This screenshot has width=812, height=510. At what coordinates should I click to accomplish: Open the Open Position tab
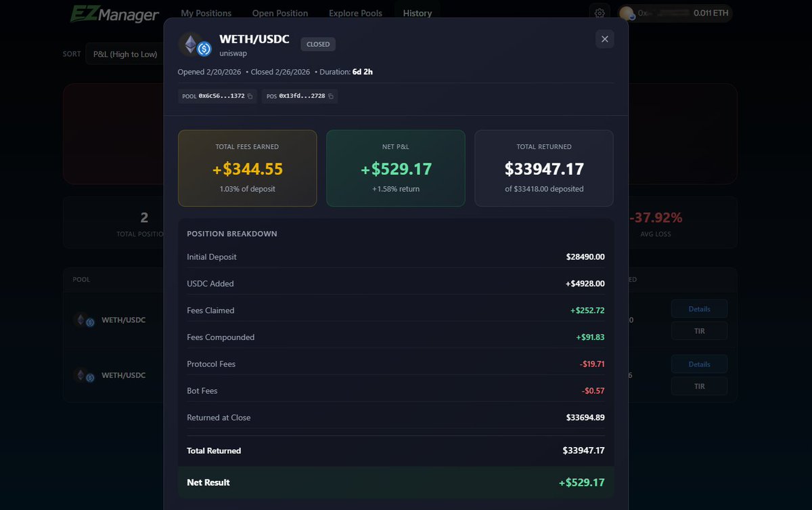coord(280,13)
